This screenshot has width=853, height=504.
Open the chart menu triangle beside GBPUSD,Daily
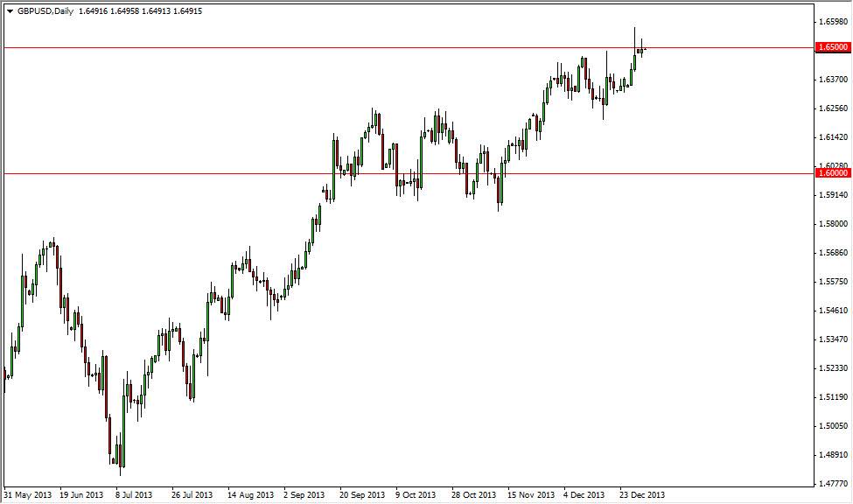pyautogui.click(x=10, y=11)
